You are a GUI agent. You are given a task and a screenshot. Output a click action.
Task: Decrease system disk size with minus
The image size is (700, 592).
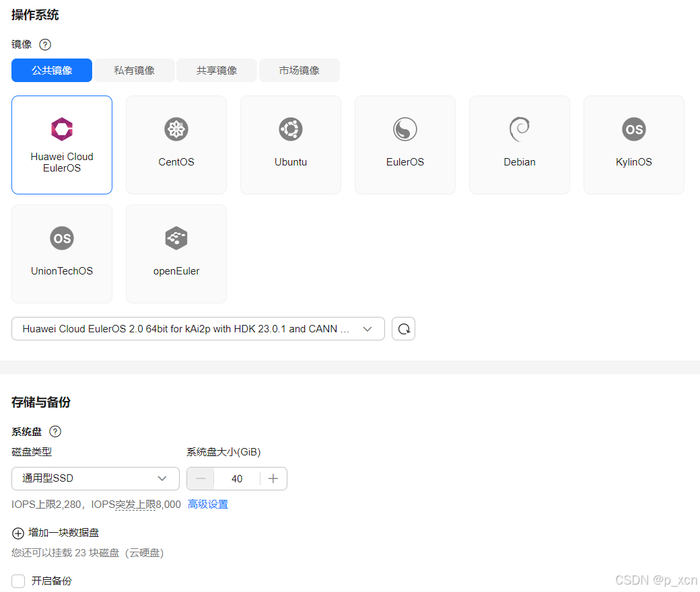click(201, 479)
